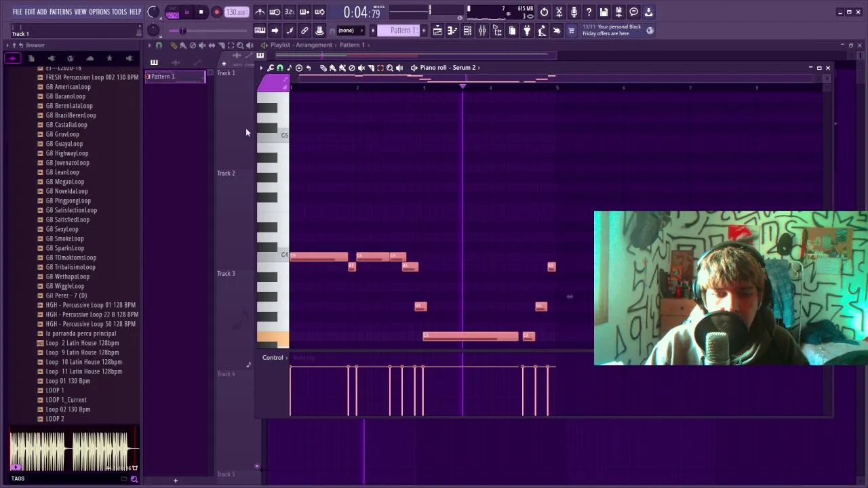
Task: Adjust the main volume knob
Action: [x=153, y=12]
